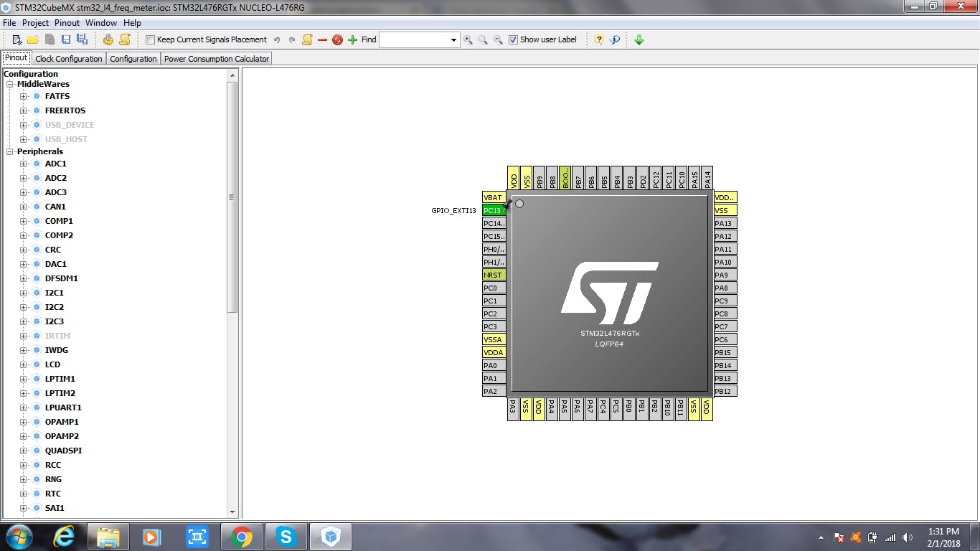The height and width of the screenshot is (551, 980).
Task: Open the Pinout menu
Action: pyautogui.click(x=67, y=23)
